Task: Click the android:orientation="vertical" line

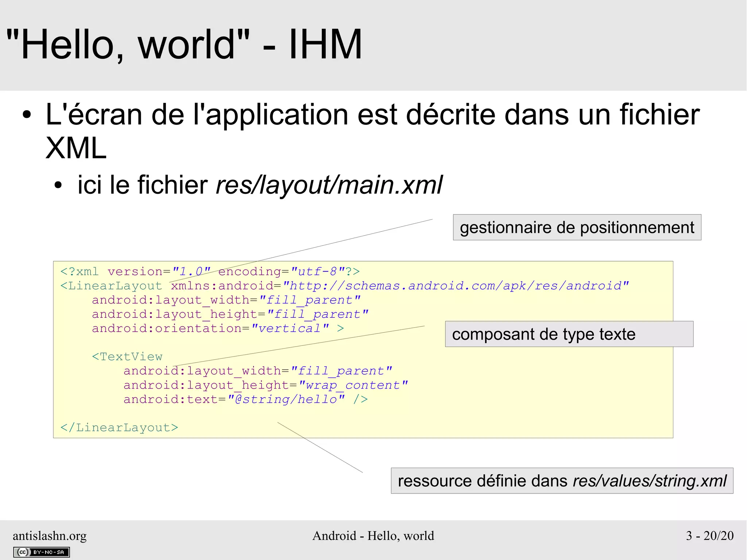Action: (218, 328)
